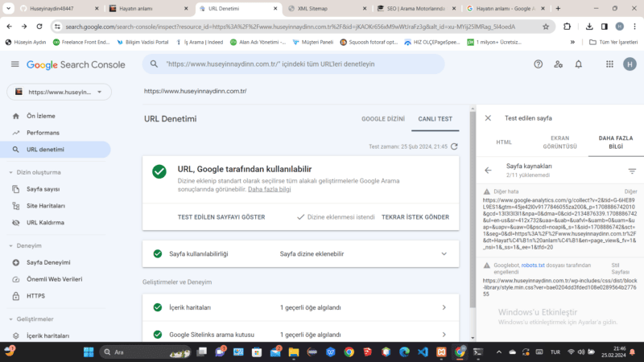
Task: Click the URL inspection search field
Action: pyautogui.click(x=338, y=64)
